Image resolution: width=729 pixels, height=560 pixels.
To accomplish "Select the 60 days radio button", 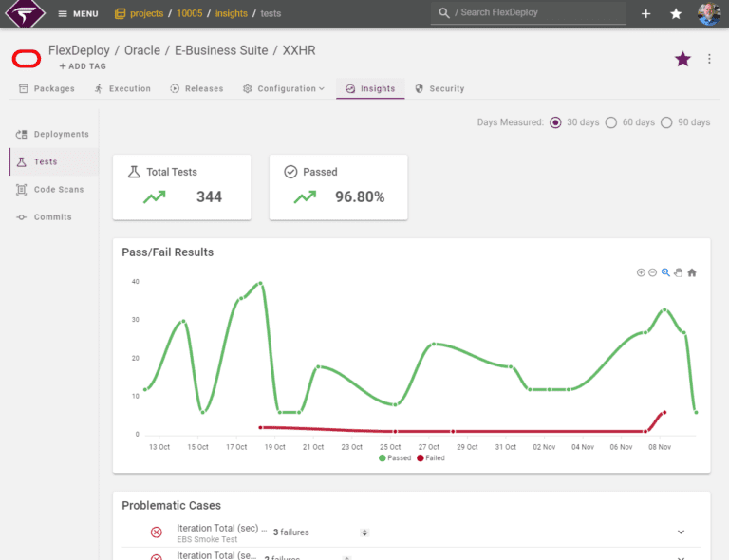I will pyautogui.click(x=611, y=122).
